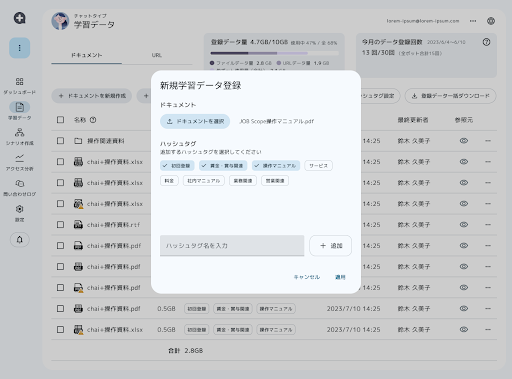Toggle eye icon in the 0.5GB pdf row
The width and height of the screenshot is (512, 379).
tap(464, 309)
